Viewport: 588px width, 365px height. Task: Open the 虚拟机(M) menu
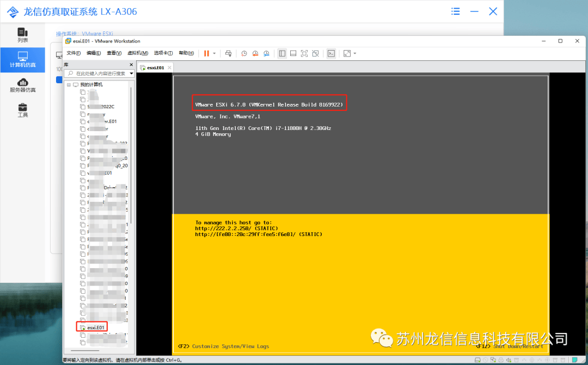pyautogui.click(x=138, y=53)
